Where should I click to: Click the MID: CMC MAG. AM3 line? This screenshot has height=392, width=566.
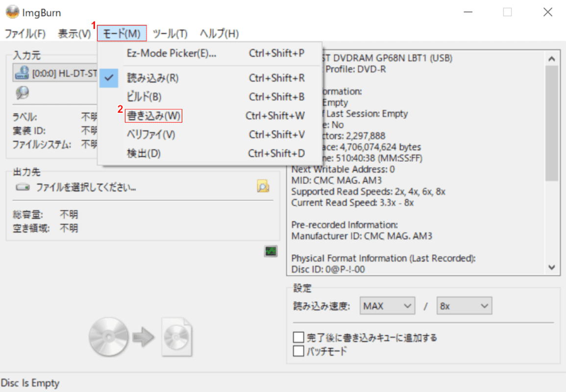pos(337,180)
